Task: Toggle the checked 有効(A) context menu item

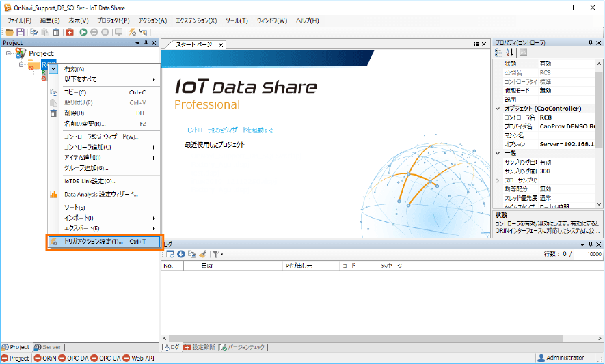Action: click(x=74, y=69)
